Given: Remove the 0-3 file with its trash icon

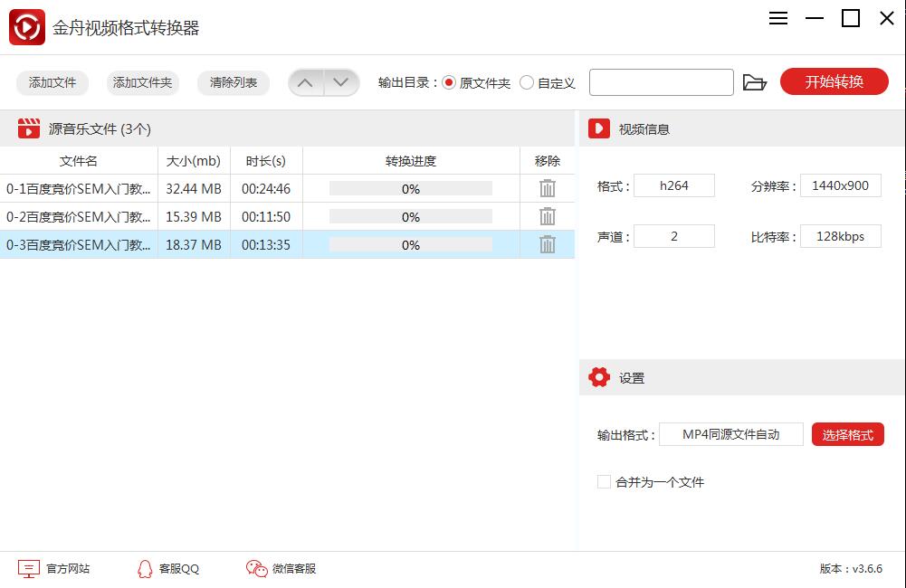Looking at the screenshot, I should coord(548,244).
